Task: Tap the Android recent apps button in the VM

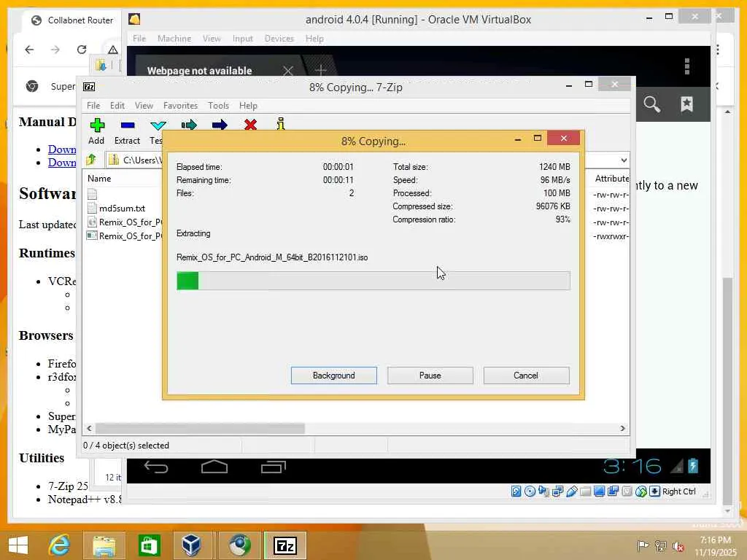Action: [x=274, y=467]
